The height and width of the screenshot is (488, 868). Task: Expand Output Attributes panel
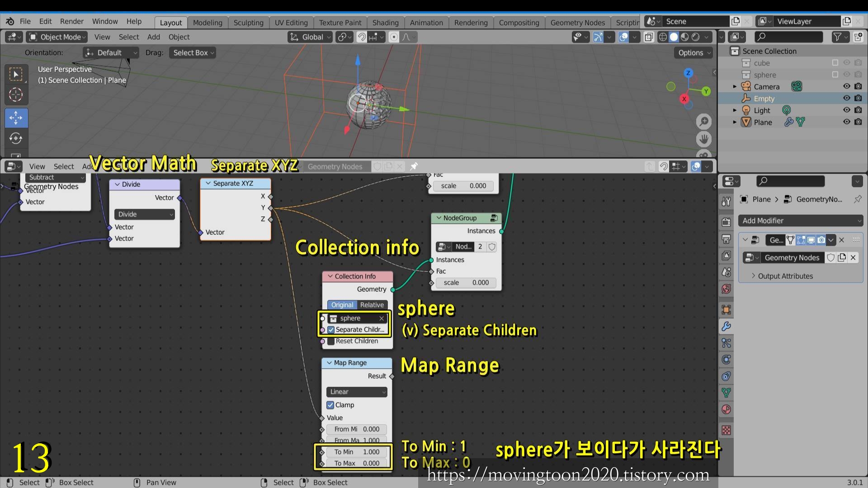click(x=785, y=276)
